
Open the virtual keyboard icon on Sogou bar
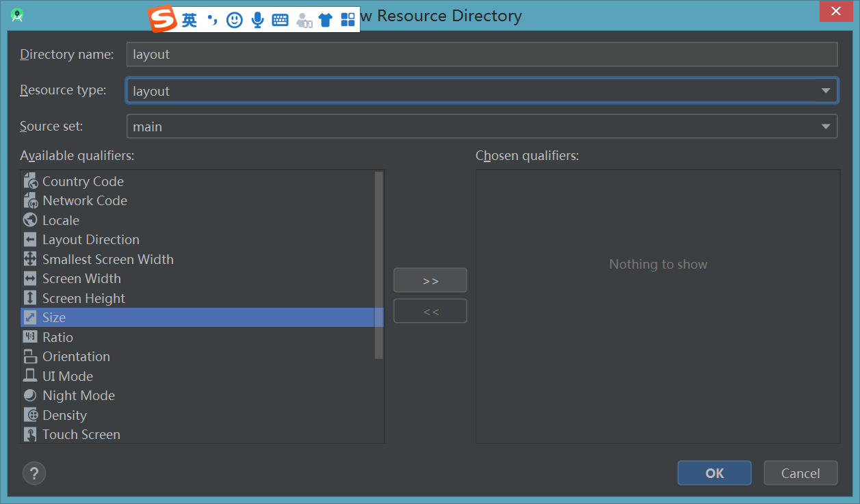pos(280,19)
